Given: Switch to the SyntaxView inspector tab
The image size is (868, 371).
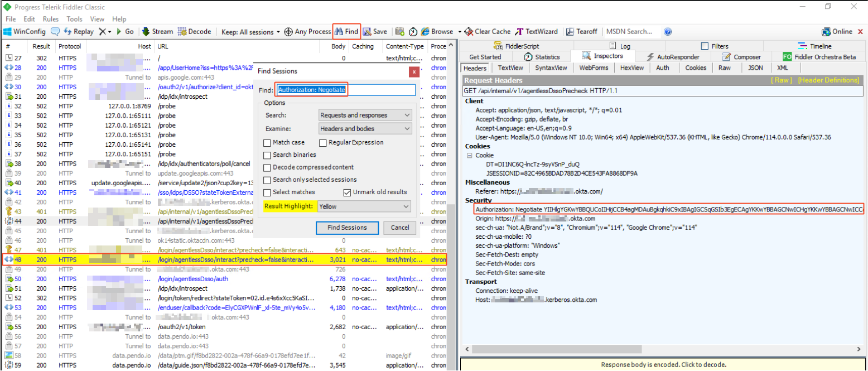Looking at the screenshot, I should 551,68.
